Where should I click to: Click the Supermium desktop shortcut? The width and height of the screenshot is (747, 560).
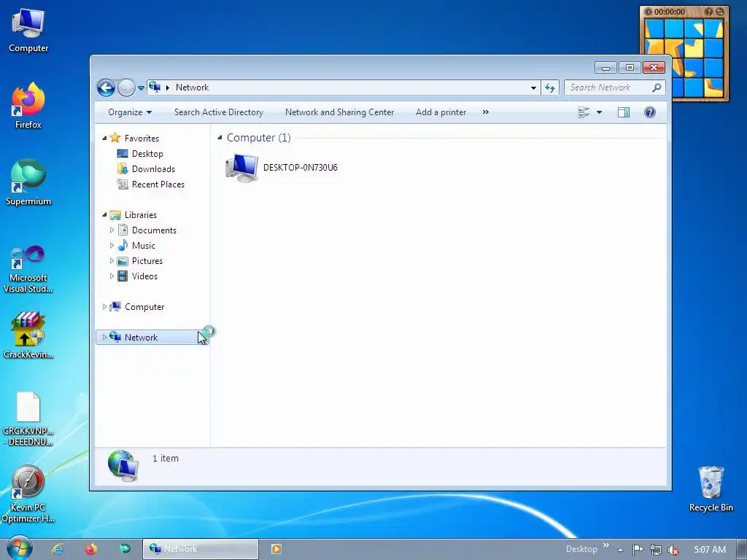click(28, 182)
